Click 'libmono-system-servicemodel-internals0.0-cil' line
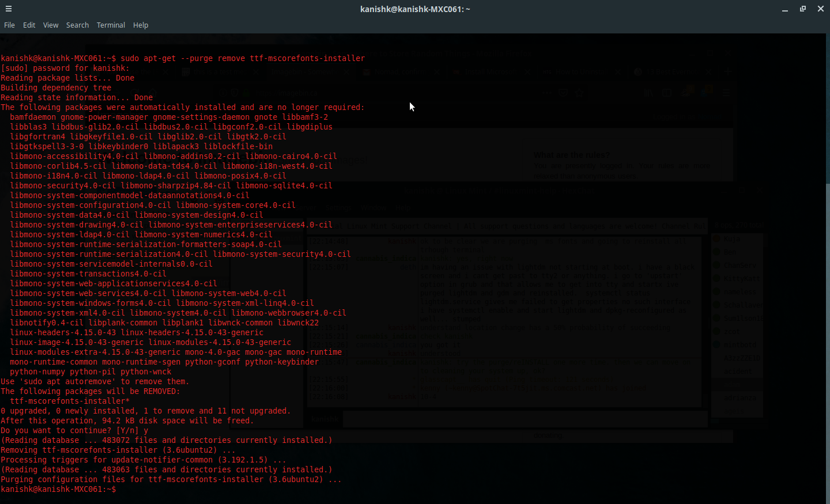 pos(111,264)
